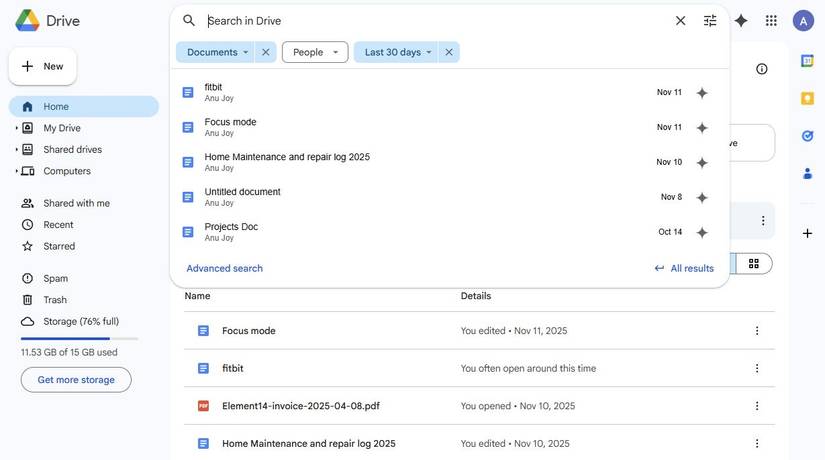This screenshot has height=460, width=825.
Task: Clear the search with the X icon
Action: pyautogui.click(x=680, y=21)
